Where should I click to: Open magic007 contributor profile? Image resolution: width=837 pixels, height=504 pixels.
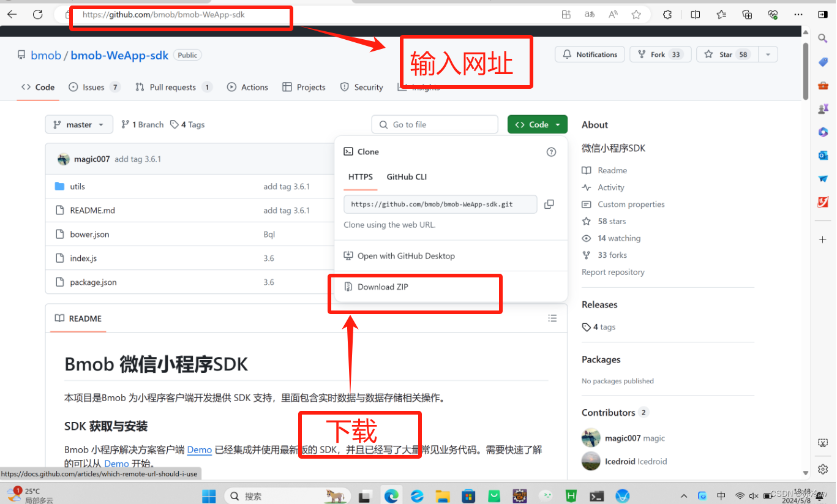[x=623, y=438]
